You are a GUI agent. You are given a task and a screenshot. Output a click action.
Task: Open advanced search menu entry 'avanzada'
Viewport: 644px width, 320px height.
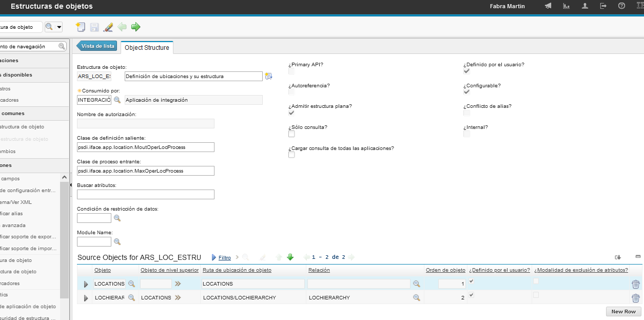pos(13,225)
